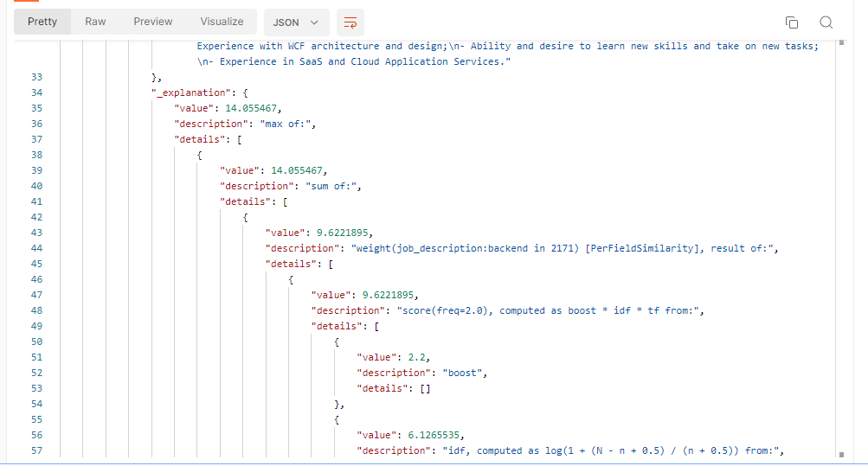The image size is (868, 466).
Task: Click the "_explanation" key
Action: (x=191, y=93)
